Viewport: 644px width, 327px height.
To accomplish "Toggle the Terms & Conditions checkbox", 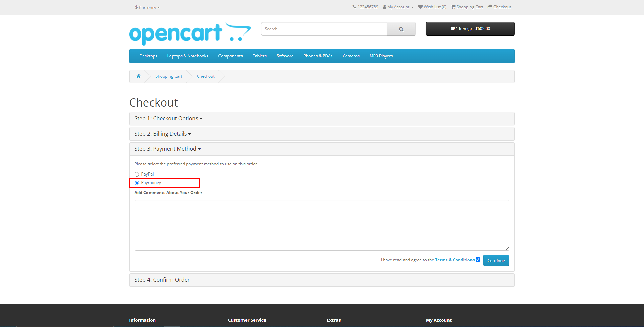I will click(x=478, y=260).
